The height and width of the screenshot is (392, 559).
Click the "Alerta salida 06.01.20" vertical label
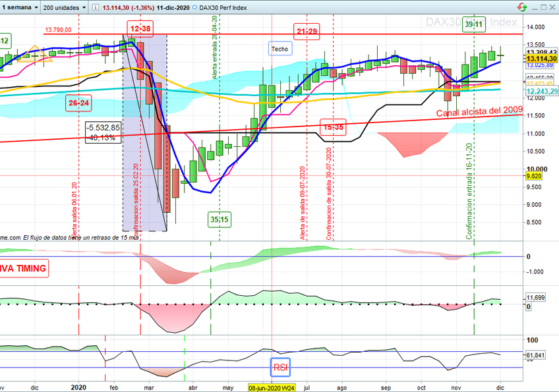pyautogui.click(x=74, y=210)
